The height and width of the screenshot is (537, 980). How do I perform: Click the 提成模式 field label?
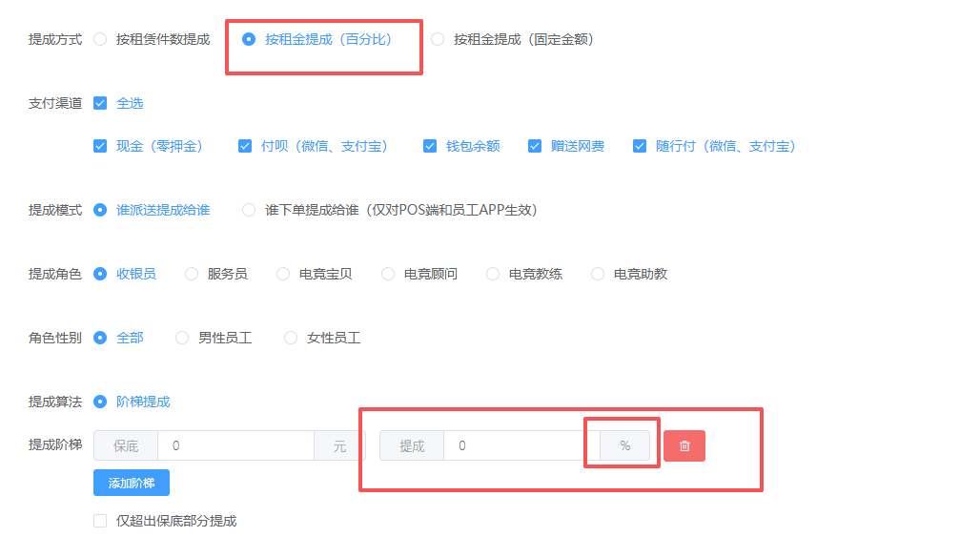coord(55,210)
